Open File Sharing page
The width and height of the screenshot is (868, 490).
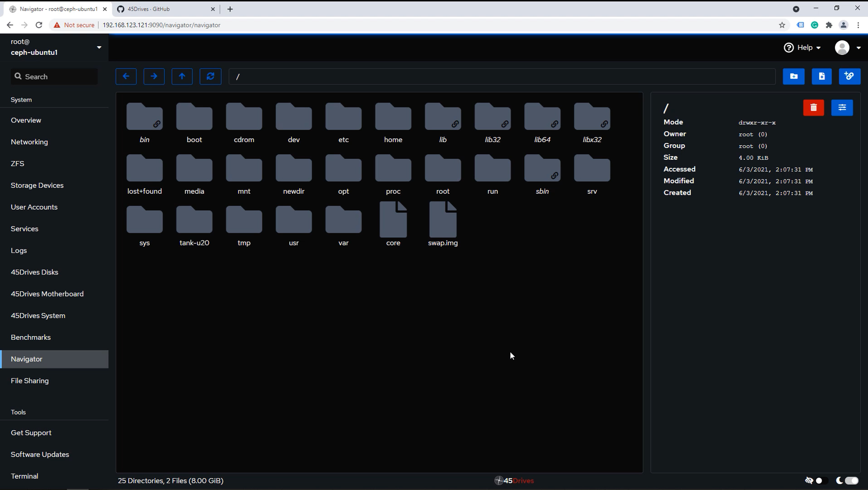pos(54,381)
